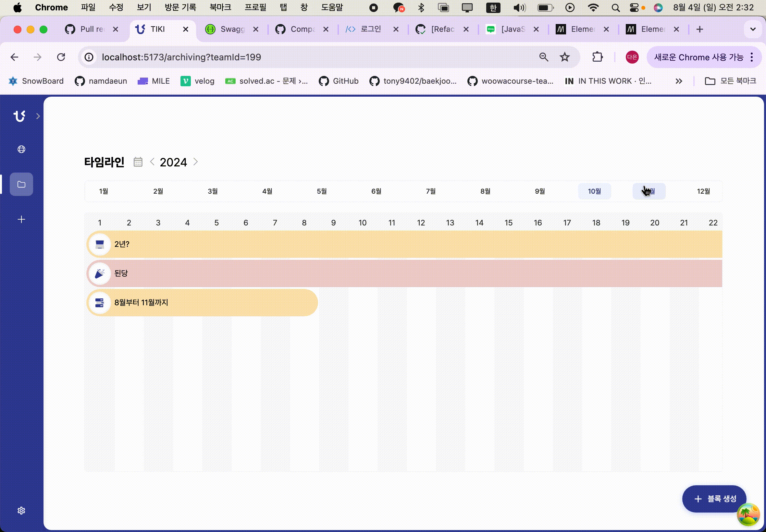Open the globe showcase icon in sidebar
Image resolution: width=766 pixels, height=532 pixels.
(x=21, y=149)
